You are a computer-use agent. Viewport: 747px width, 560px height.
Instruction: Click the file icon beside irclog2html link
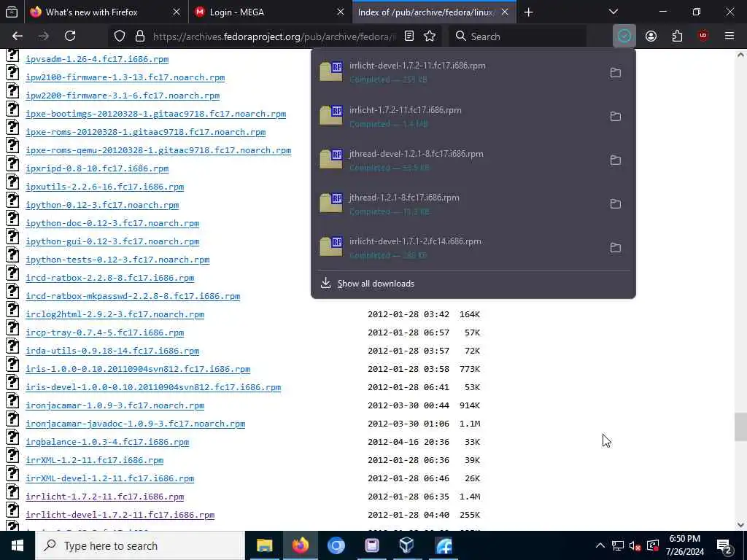(x=12, y=309)
